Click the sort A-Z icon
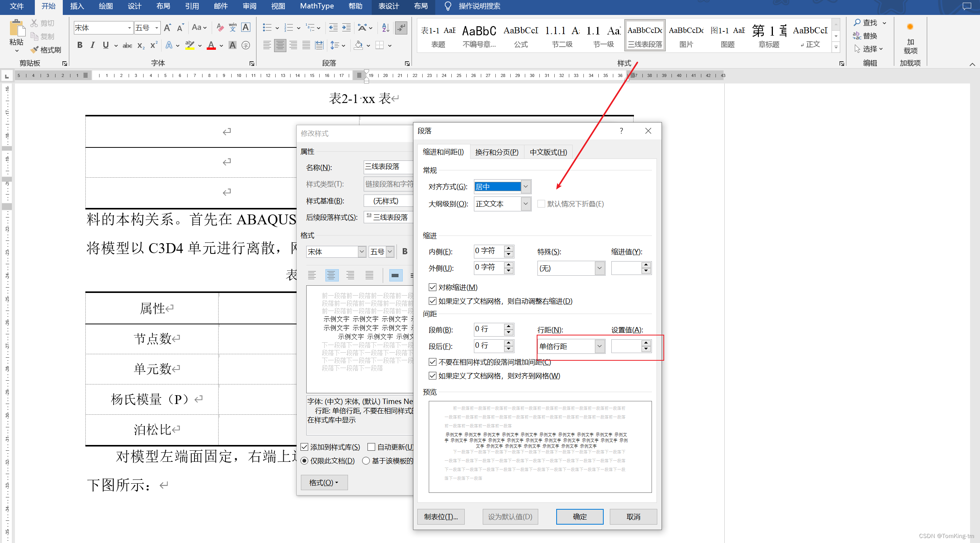980x543 pixels. [385, 28]
